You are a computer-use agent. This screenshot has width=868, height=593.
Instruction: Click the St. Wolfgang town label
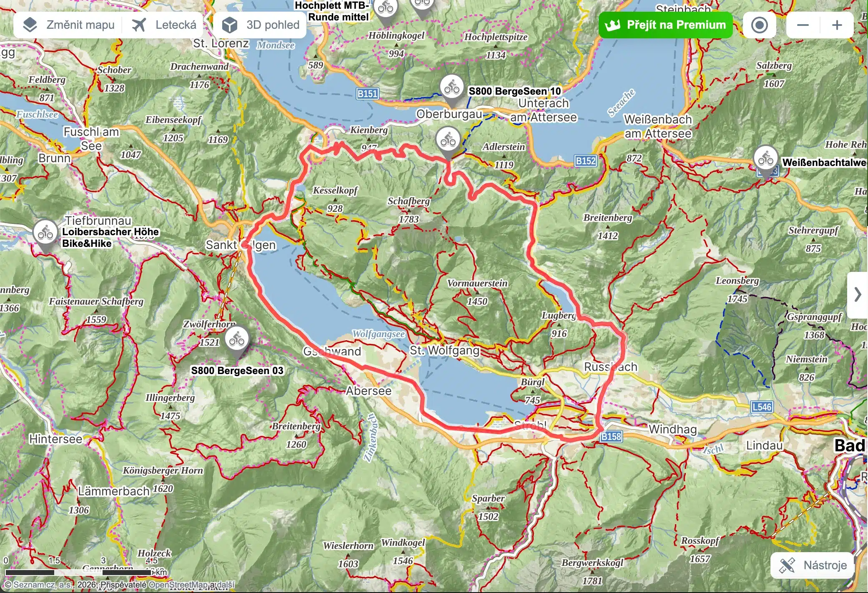(444, 350)
